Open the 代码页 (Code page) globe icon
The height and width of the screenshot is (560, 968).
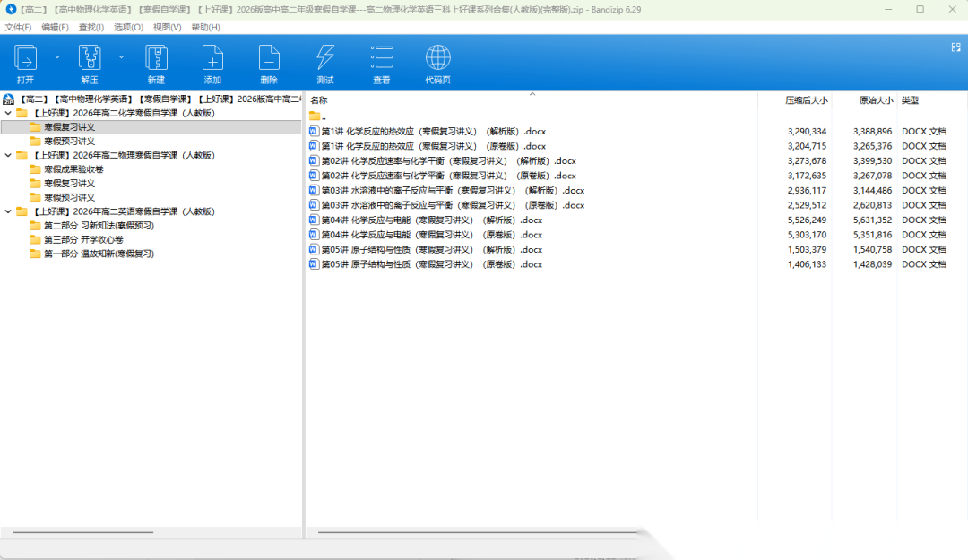(437, 60)
